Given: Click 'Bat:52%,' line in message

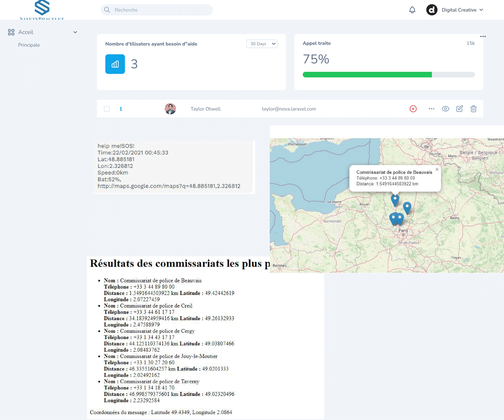Looking at the screenshot, I should [x=109, y=179].
